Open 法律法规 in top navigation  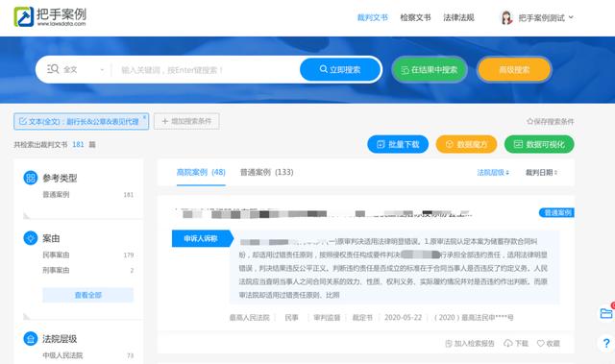(x=458, y=17)
